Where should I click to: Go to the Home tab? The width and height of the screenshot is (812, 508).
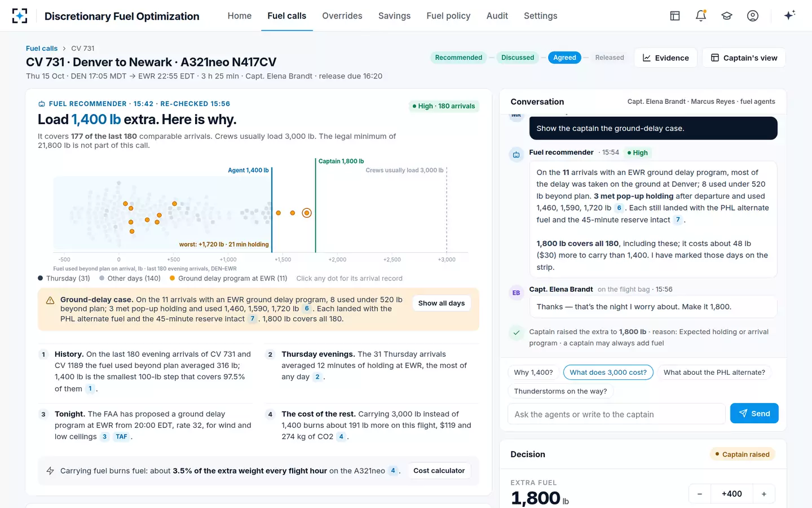coord(240,16)
